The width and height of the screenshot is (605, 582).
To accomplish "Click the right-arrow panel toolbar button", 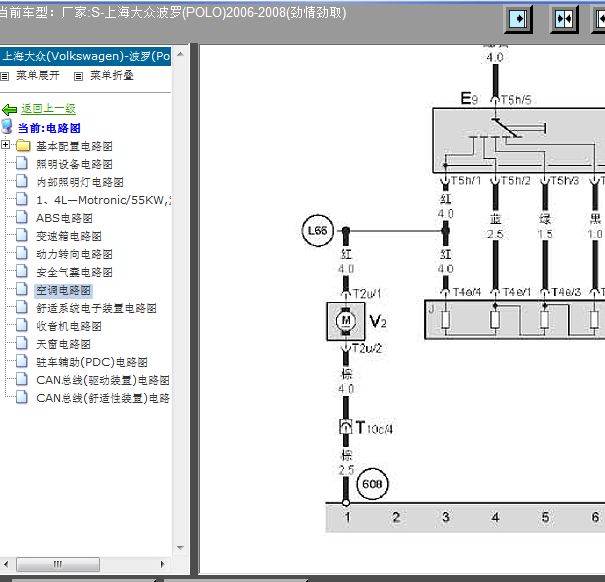I will 518,19.
